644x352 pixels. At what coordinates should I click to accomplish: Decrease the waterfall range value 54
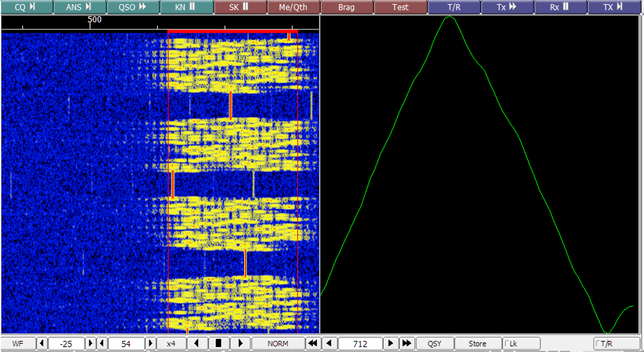click(102, 344)
